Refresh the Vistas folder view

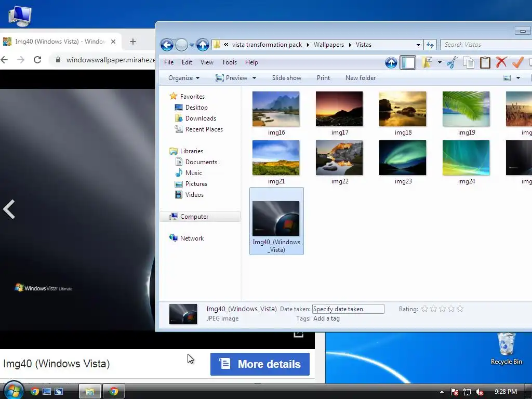430,45
